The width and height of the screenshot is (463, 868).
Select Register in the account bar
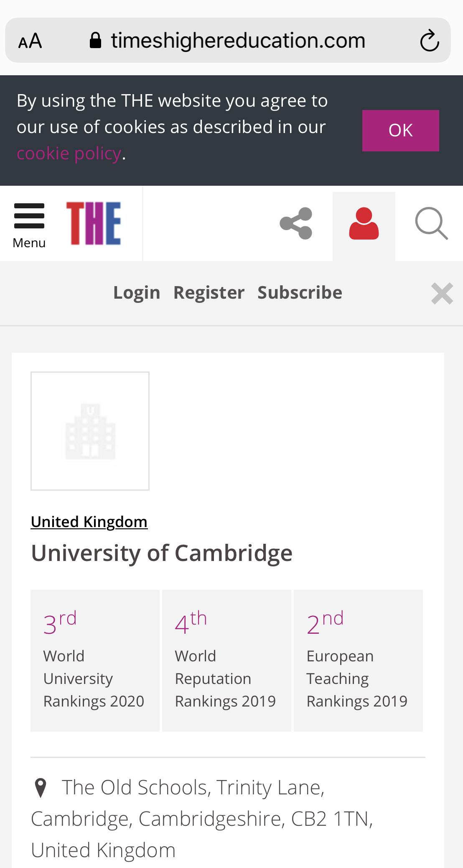(x=209, y=292)
